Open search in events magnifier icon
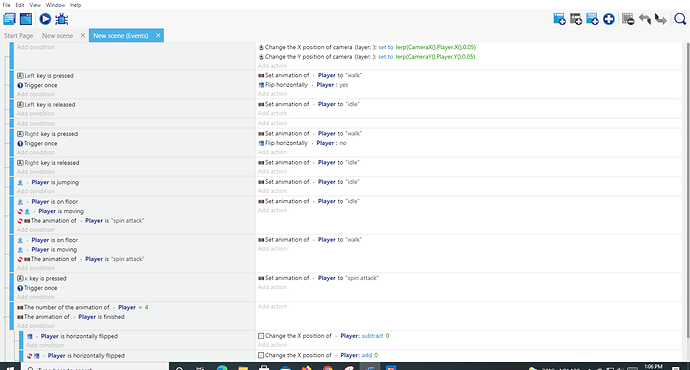The width and height of the screenshot is (690, 370). (680, 19)
